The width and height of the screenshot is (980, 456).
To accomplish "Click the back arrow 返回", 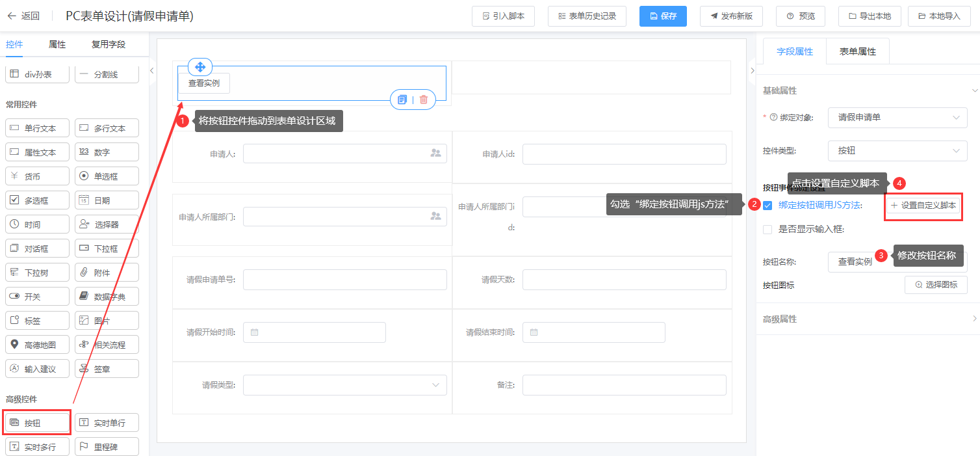I will pos(23,16).
